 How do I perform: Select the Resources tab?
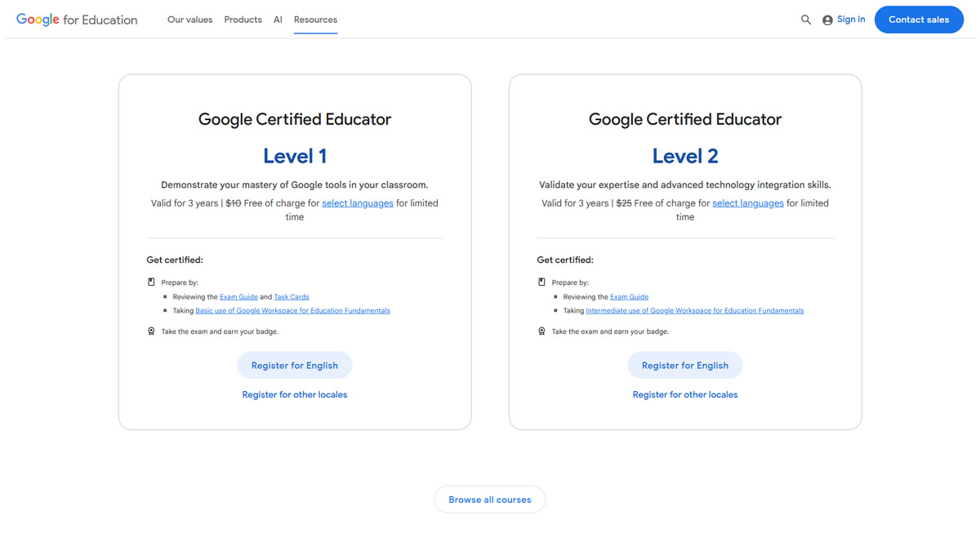click(315, 19)
